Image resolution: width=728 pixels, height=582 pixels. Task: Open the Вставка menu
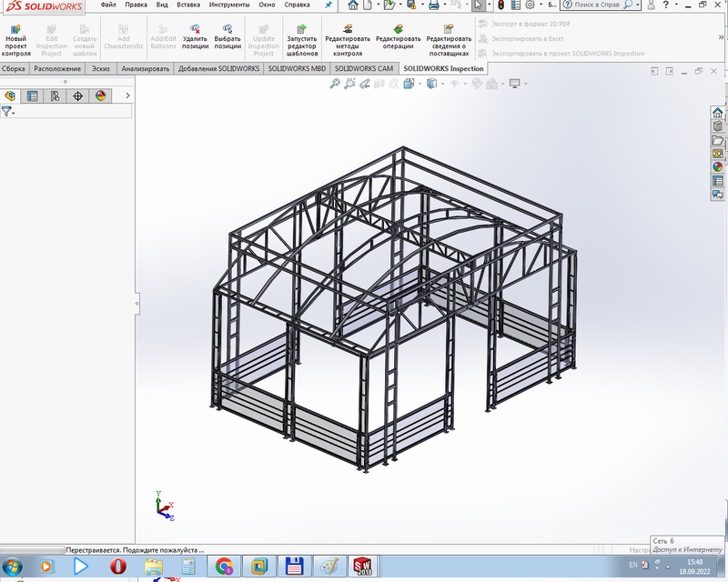190,5
